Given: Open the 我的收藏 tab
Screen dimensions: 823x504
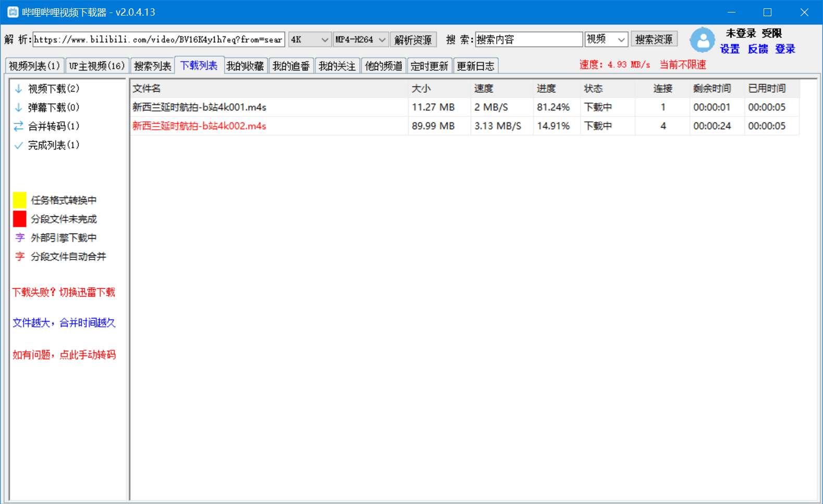Looking at the screenshot, I should coord(245,66).
